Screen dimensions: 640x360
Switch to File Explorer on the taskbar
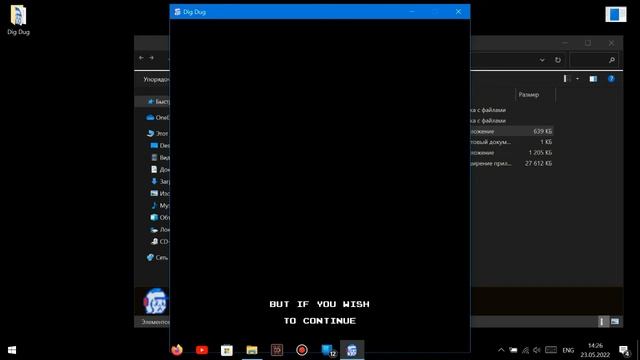[x=252, y=350]
